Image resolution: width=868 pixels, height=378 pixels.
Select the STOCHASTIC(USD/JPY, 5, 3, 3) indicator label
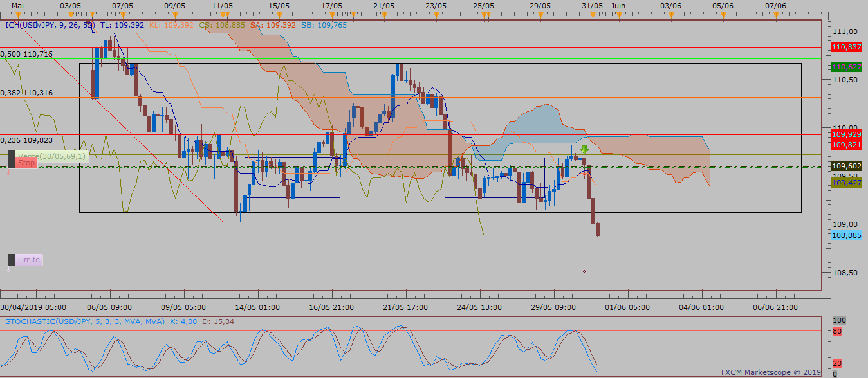tap(84, 321)
